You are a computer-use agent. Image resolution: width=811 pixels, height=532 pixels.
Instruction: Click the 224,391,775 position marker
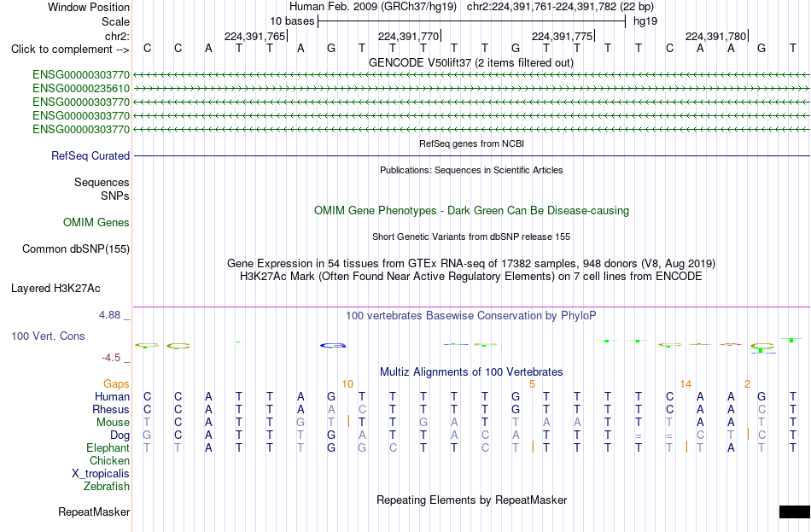point(563,36)
